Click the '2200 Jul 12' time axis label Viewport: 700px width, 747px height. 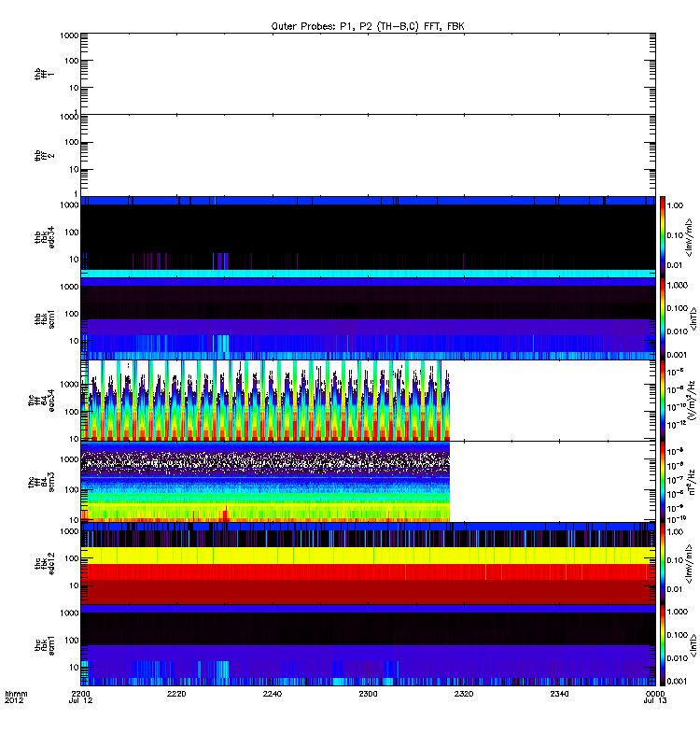(x=80, y=697)
